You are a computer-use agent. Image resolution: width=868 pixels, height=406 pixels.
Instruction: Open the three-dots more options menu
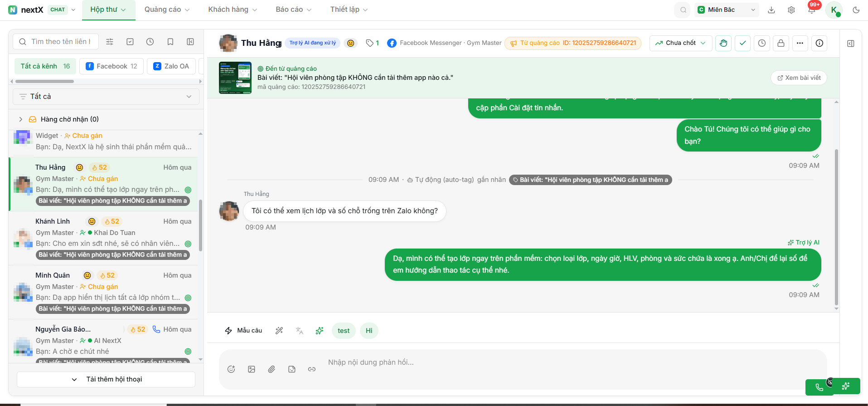[800, 43]
